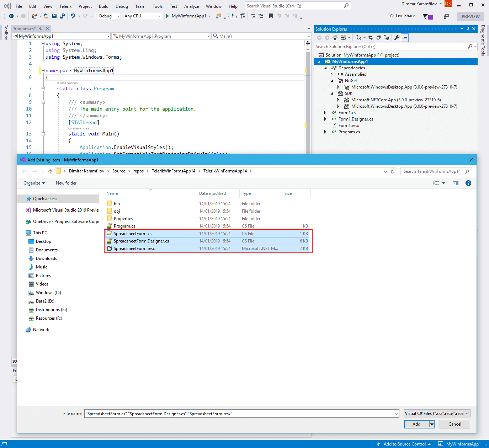
Task: Click the PREVIEW button
Action: click(x=471, y=16)
